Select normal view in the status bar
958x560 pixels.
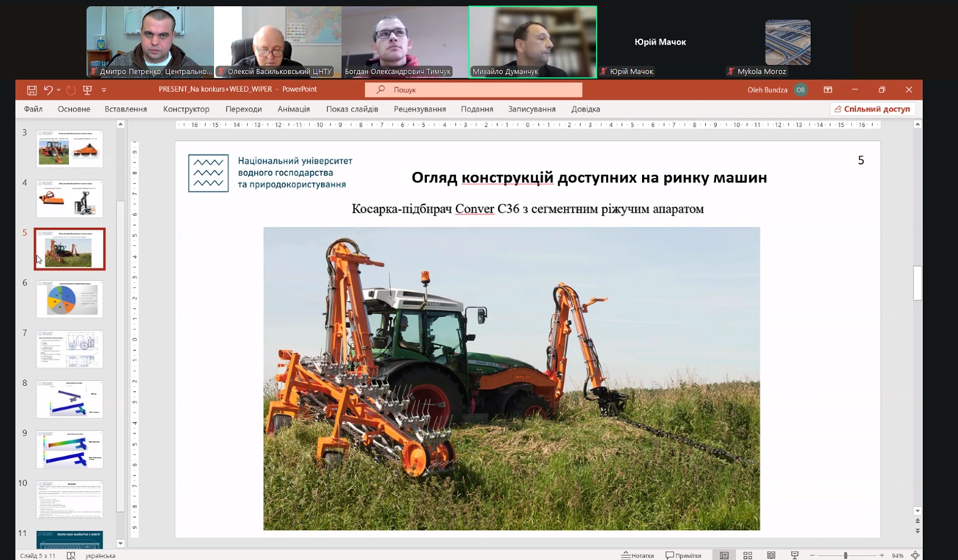pos(724,556)
